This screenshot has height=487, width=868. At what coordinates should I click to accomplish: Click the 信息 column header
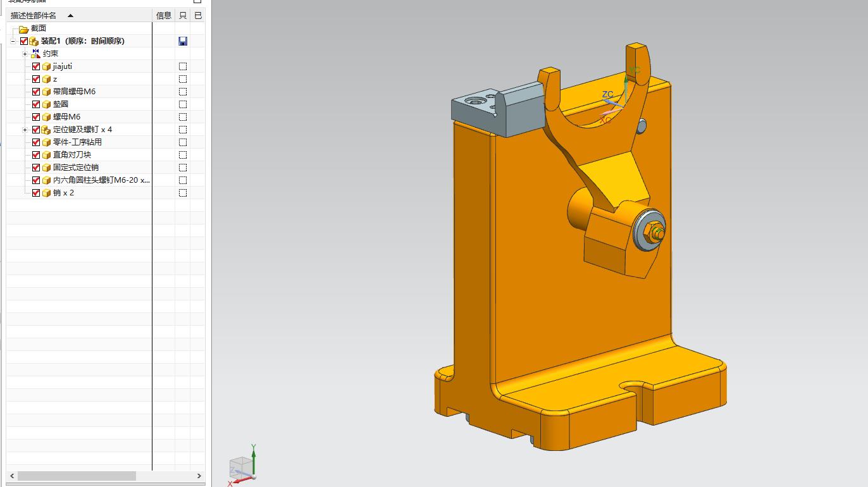click(x=164, y=15)
